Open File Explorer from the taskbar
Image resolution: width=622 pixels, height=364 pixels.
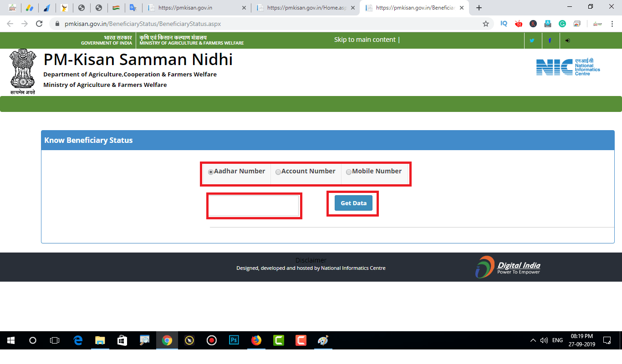(x=100, y=340)
